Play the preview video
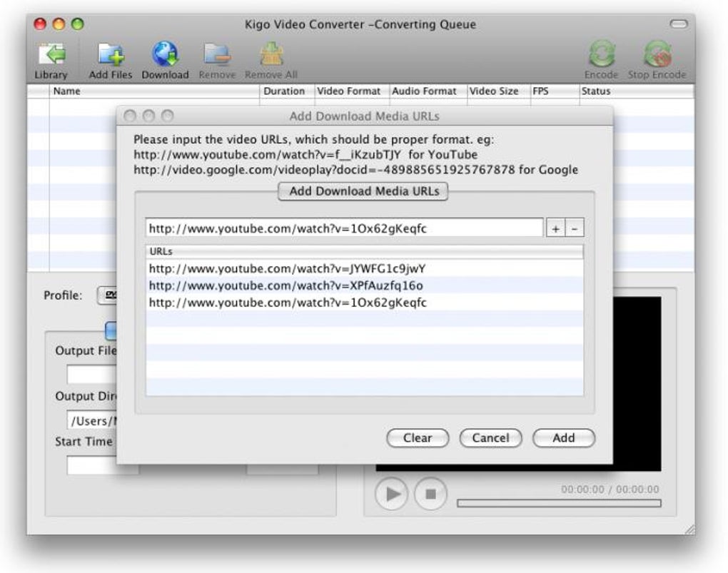 point(391,494)
